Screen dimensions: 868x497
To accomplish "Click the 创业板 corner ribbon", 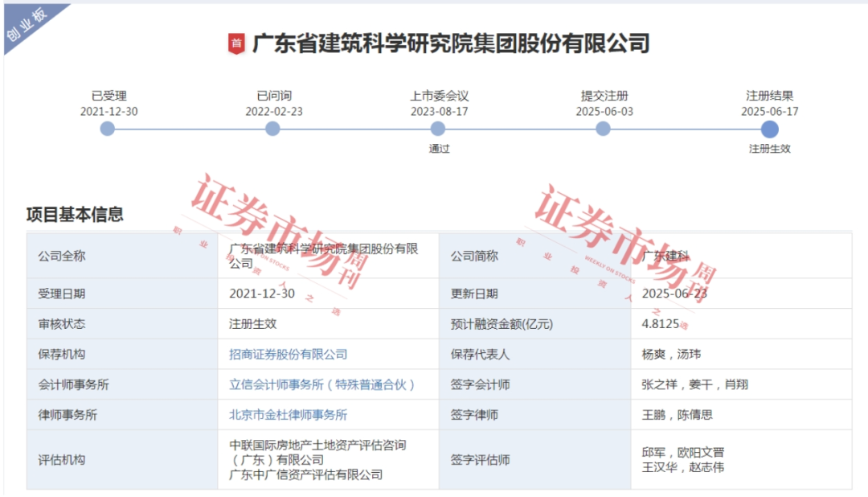I will pos(26,23).
